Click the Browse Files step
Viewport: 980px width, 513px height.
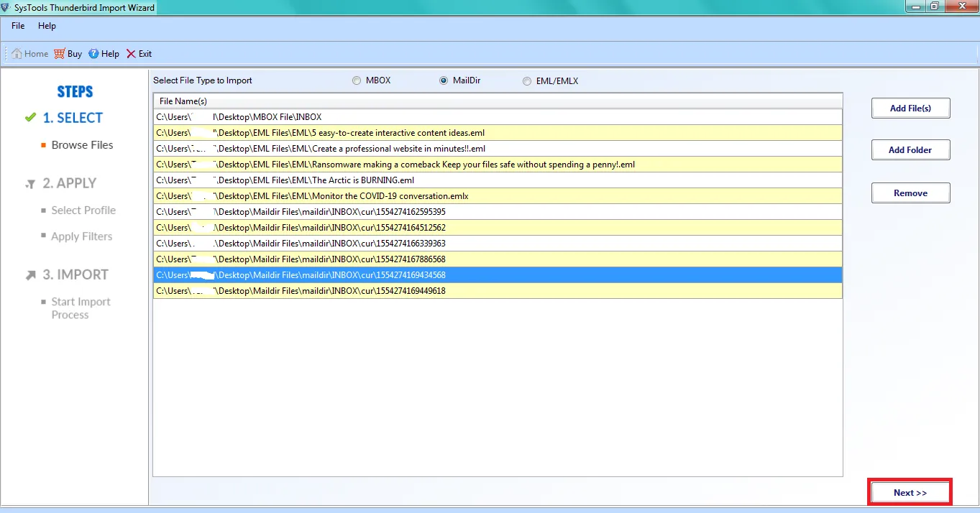tap(82, 145)
